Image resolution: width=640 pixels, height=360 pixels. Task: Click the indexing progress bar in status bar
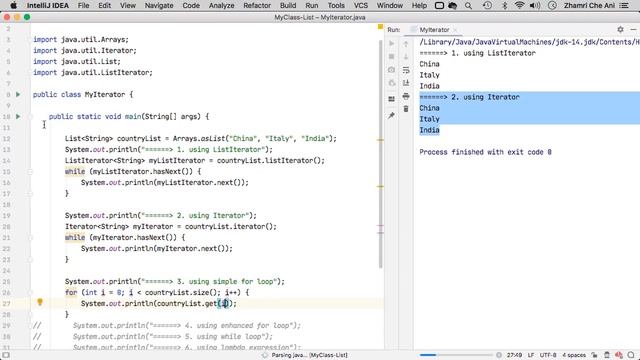(456, 355)
